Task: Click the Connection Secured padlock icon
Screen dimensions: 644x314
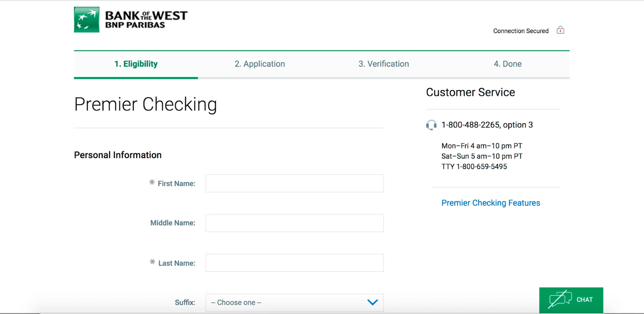Action: click(560, 30)
